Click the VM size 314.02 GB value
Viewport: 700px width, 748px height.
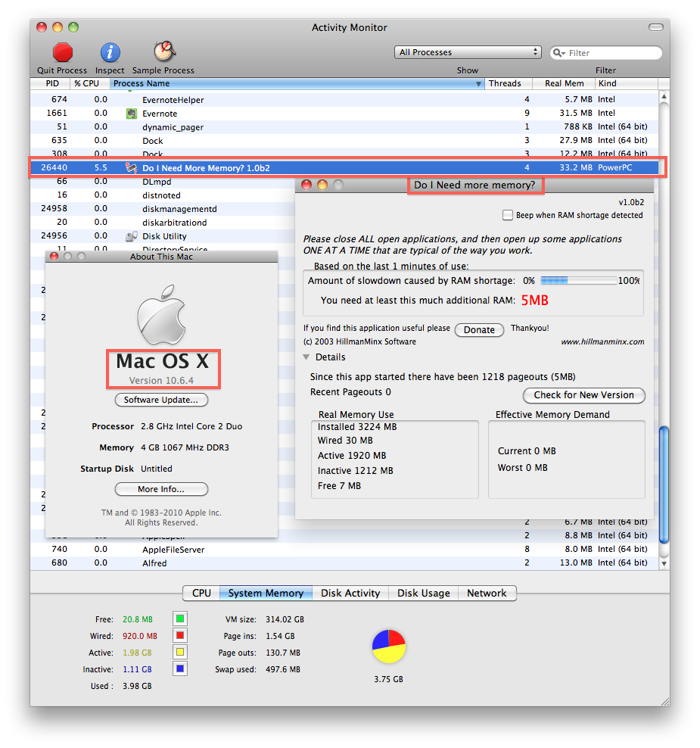point(285,619)
